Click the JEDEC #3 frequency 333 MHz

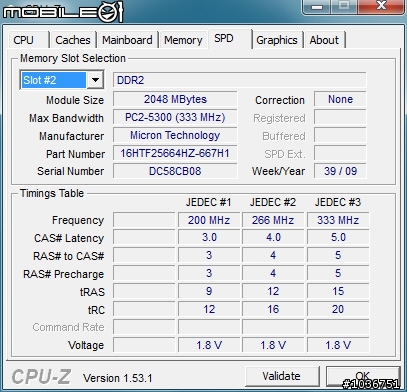[x=338, y=220]
